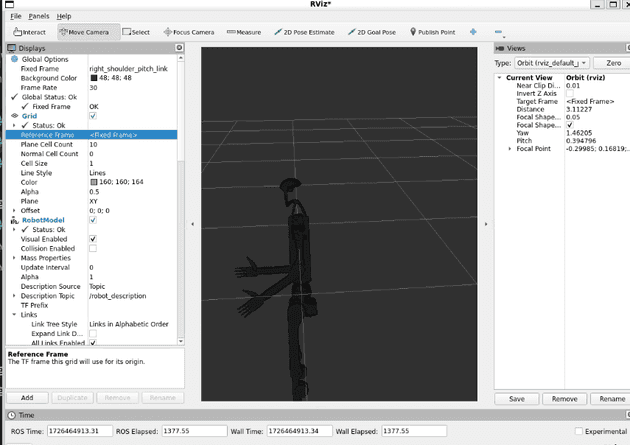The width and height of the screenshot is (630, 445).
Task: Activate the Publish Point tool
Action: tap(432, 32)
